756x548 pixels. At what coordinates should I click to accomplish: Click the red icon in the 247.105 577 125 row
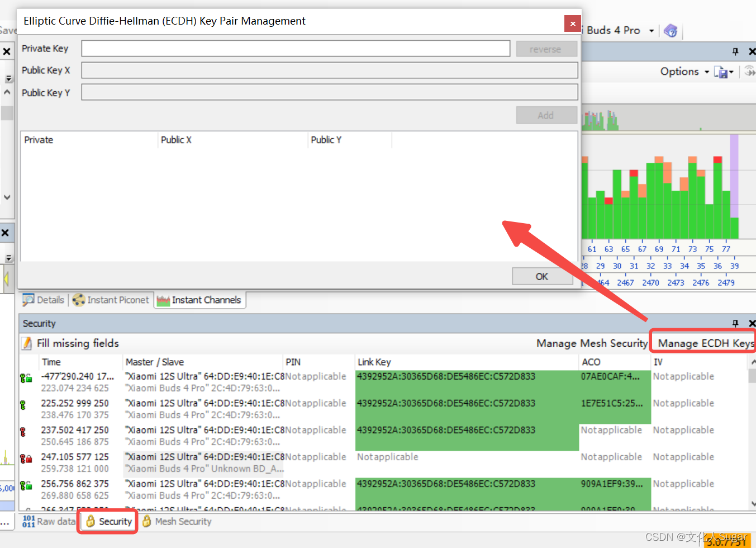(x=26, y=459)
